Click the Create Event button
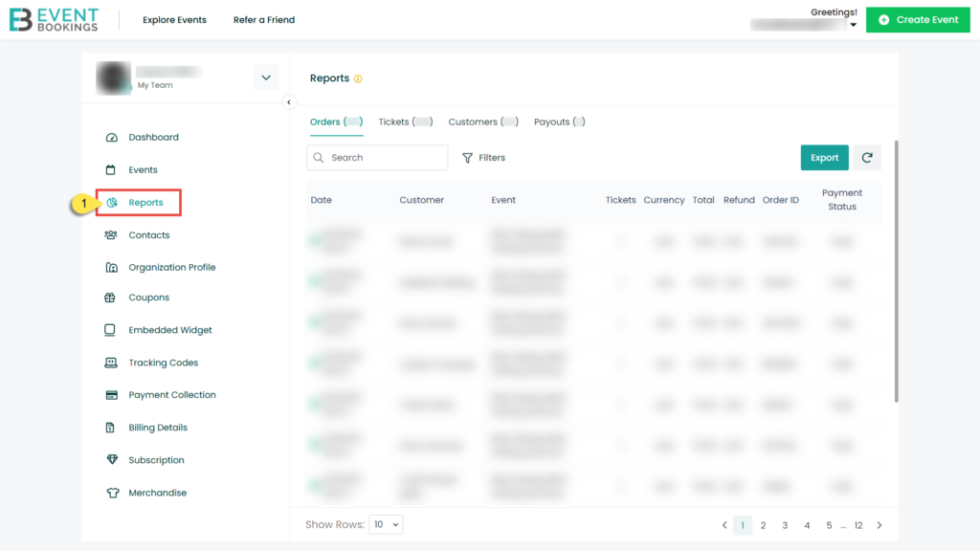The height and width of the screenshot is (551, 980). (918, 20)
